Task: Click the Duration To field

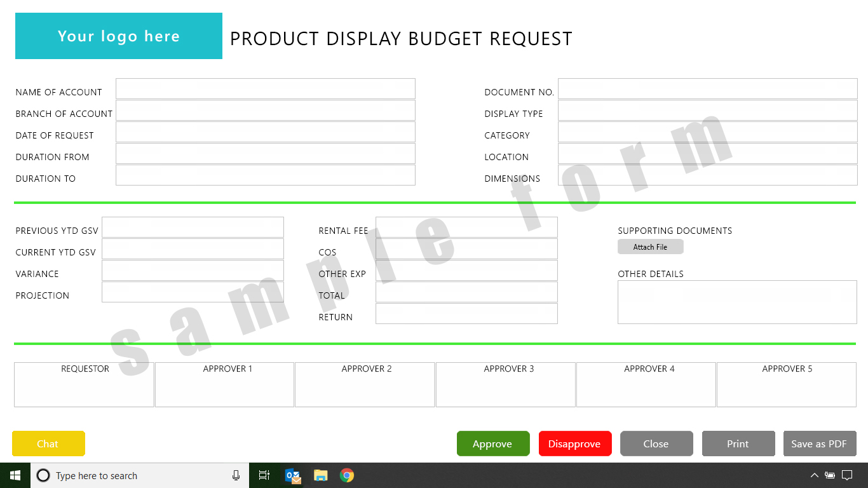Action: (266, 175)
